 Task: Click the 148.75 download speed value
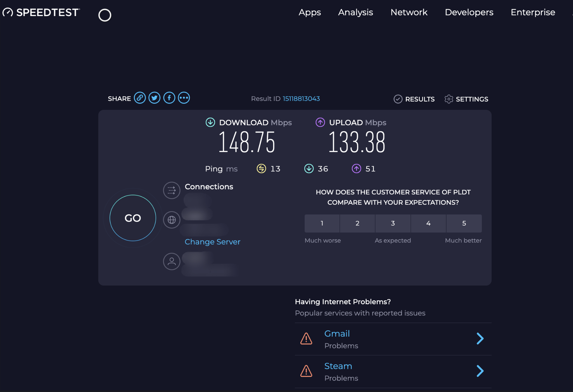(x=247, y=142)
